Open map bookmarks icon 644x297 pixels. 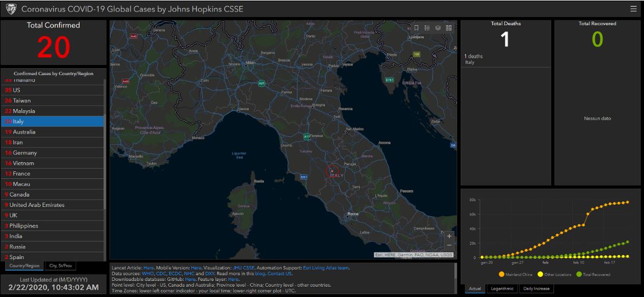click(x=417, y=28)
